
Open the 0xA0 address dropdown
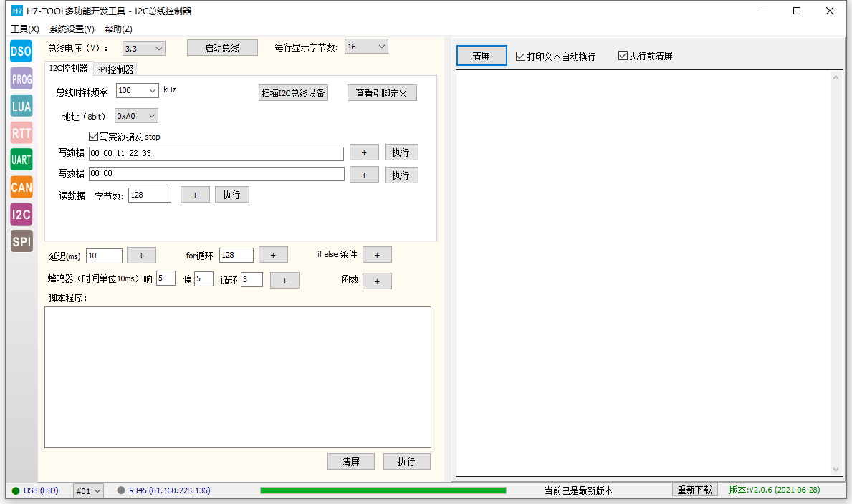pos(136,116)
